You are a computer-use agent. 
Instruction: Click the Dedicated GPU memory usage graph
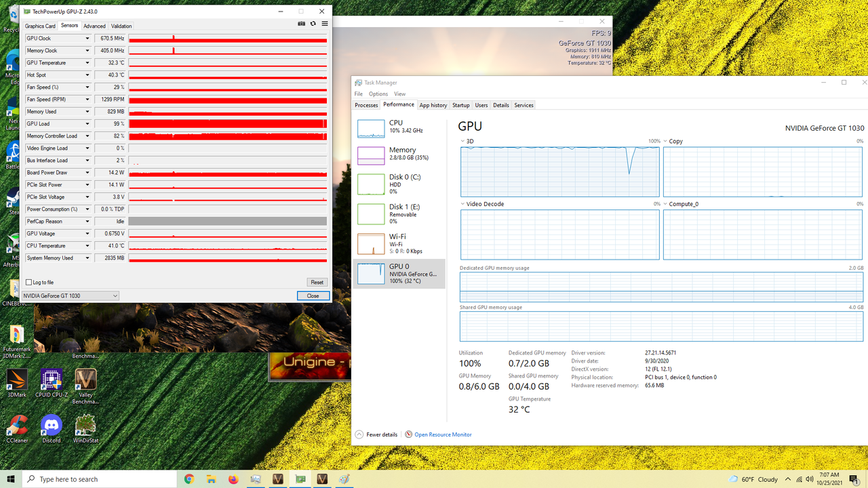pos(661,287)
